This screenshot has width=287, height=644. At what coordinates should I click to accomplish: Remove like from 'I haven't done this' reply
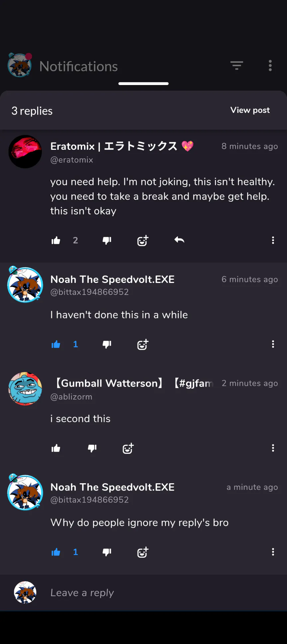pyautogui.click(x=56, y=344)
